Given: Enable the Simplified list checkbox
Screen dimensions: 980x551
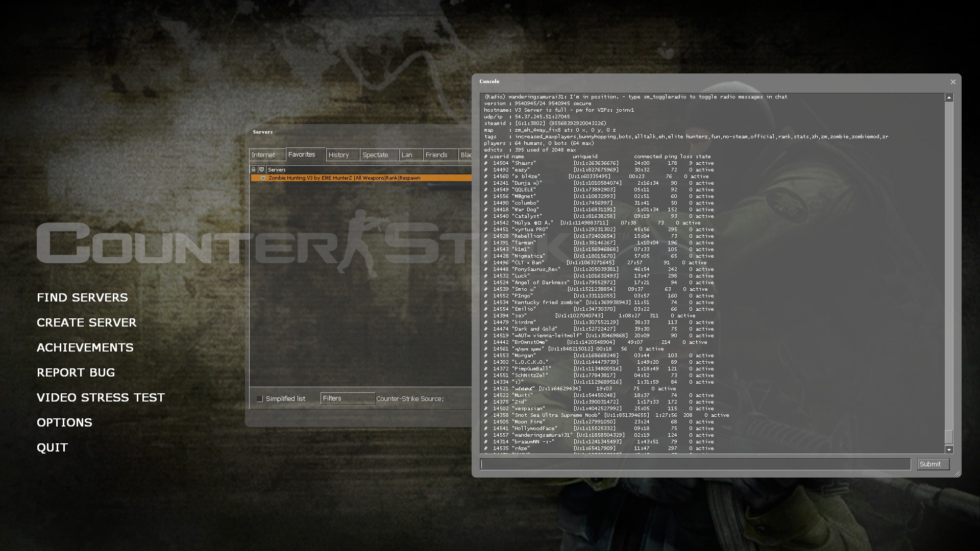Looking at the screenshot, I should pos(259,399).
